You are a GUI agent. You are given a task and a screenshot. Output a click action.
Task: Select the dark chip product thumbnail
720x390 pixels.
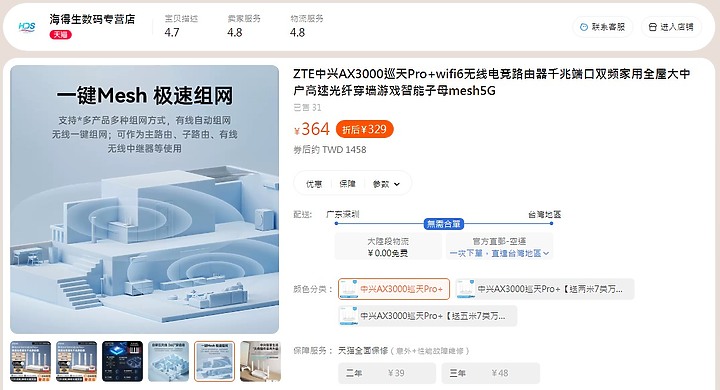point(122,361)
